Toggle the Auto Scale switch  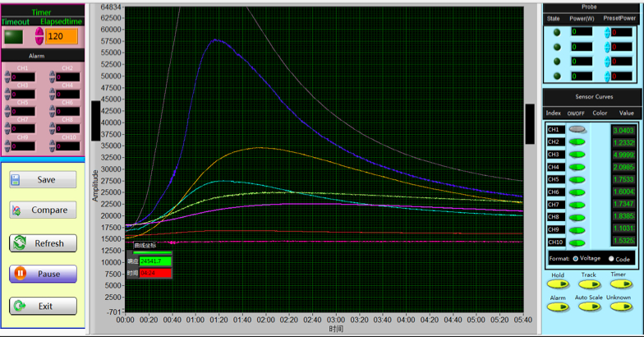click(590, 307)
